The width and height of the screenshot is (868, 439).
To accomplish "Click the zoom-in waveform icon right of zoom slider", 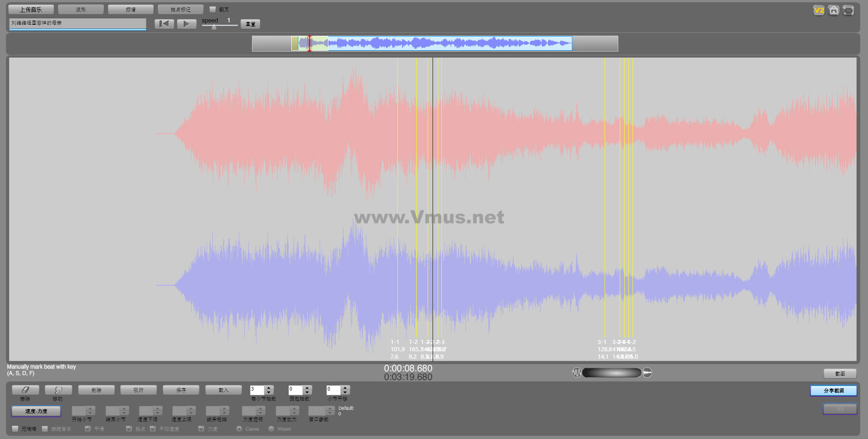I will pos(647,373).
